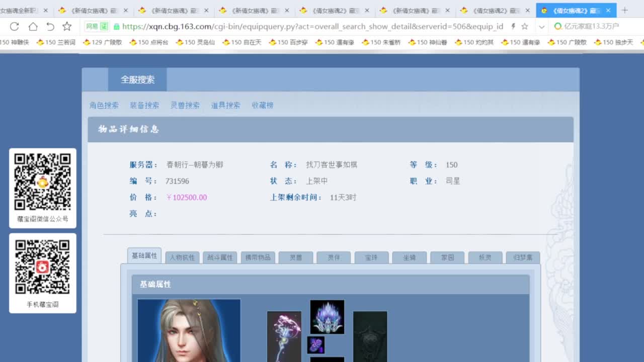Open the 角色搜索 link
The height and width of the screenshot is (362, 644).
pyautogui.click(x=104, y=105)
